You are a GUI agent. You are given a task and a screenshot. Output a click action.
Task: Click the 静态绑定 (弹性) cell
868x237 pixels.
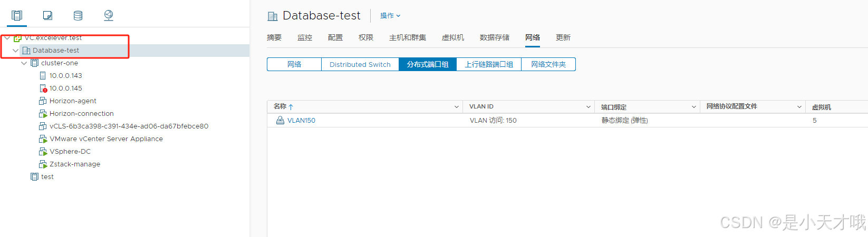click(624, 121)
